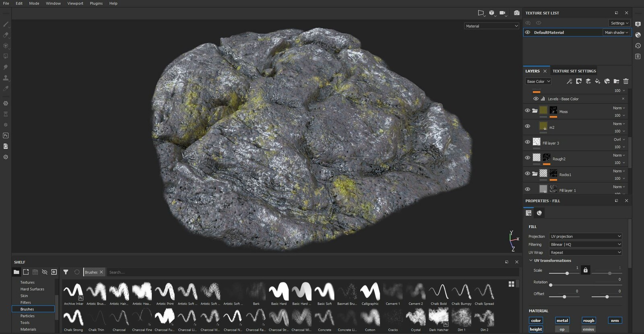Image resolution: width=644 pixels, height=334 pixels.
Task: Toggle visibility of DefaultMaterial texture set
Action: (x=528, y=32)
